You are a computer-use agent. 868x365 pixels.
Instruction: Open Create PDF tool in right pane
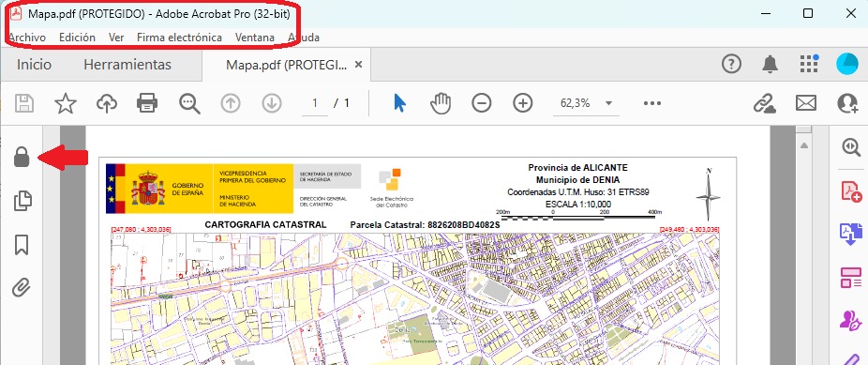pos(851,190)
